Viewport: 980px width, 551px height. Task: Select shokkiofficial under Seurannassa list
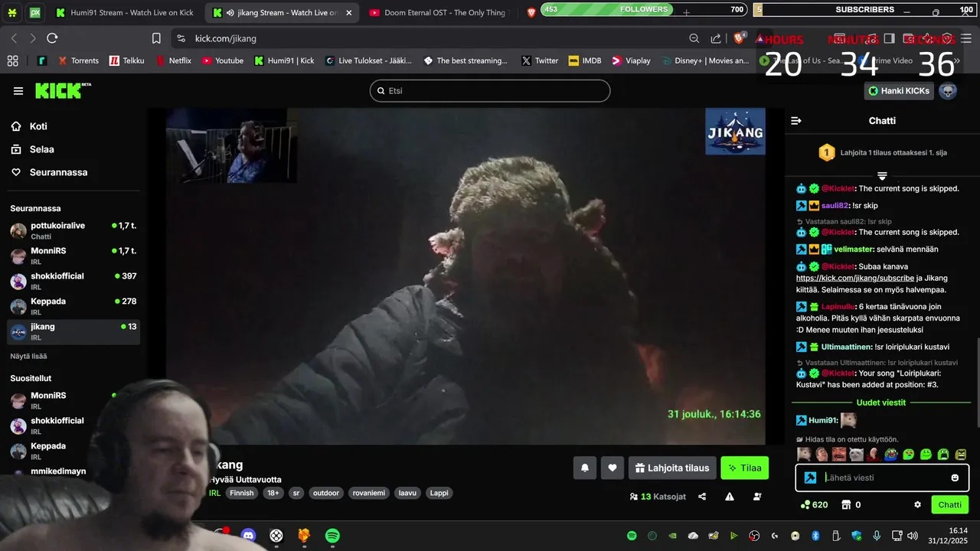[73, 281]
